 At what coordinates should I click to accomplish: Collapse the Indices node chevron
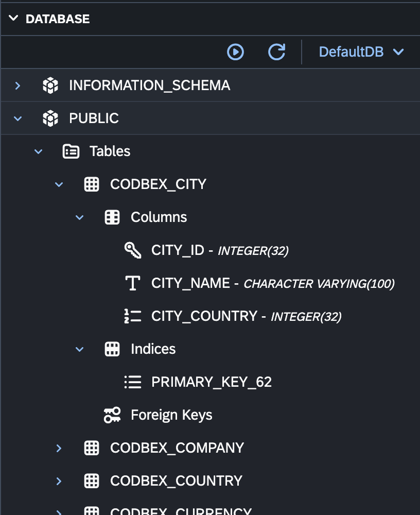point(79,350)
